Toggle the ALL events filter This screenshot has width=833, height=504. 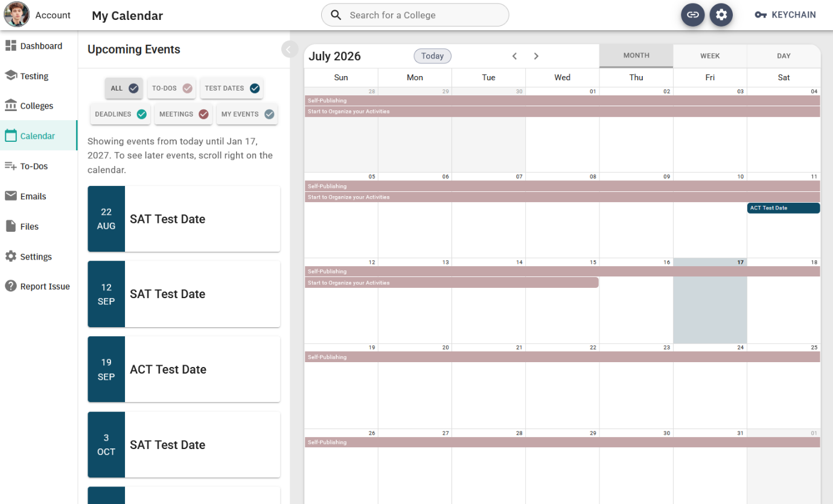point(124,88)
